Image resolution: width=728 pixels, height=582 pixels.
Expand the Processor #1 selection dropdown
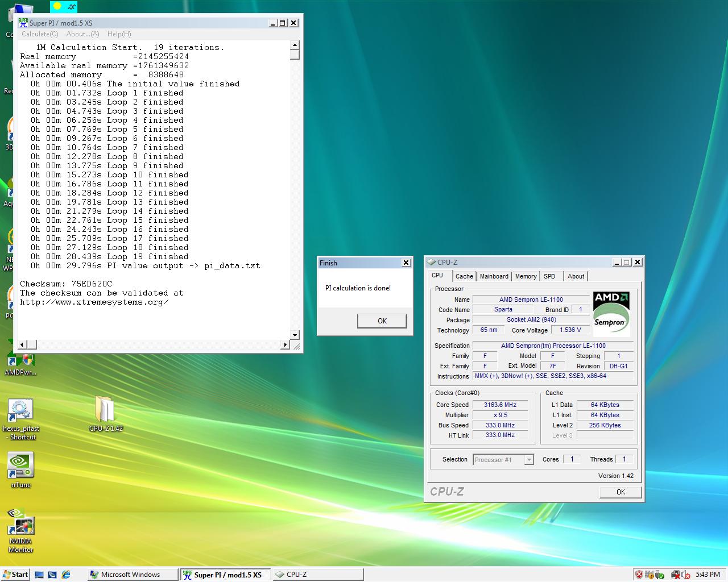[x=529, y=459]
